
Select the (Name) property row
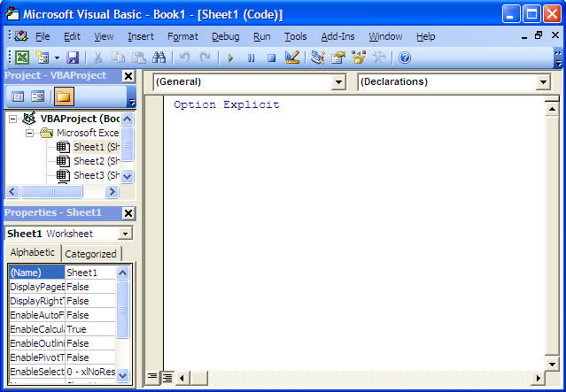[x=37, y=273]
